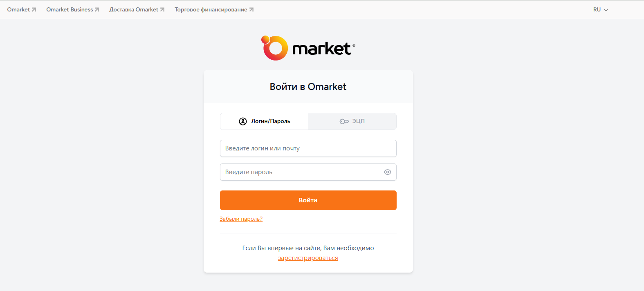Screen dimensions: 644x291
Task: Click the arrow icon near Торговое финансирование
Action: click(251, 9)
